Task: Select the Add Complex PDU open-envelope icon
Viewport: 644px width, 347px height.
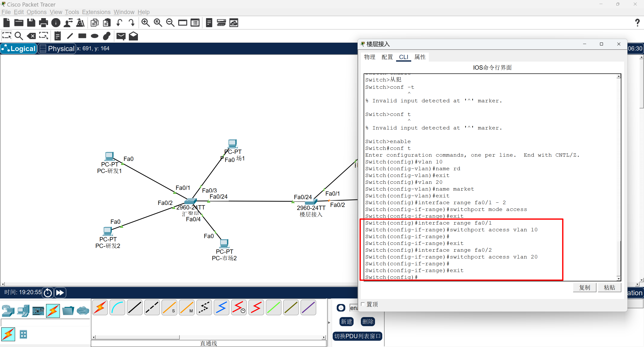Action: 133,36
